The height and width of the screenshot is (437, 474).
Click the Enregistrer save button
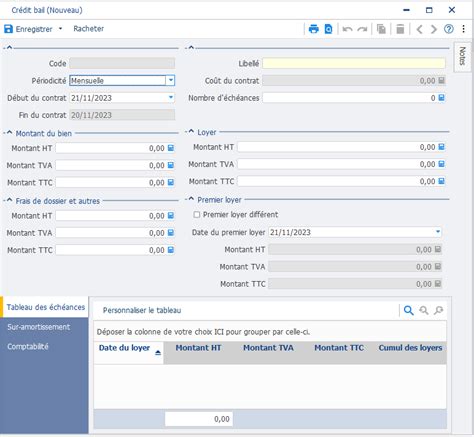click(28, 29)
